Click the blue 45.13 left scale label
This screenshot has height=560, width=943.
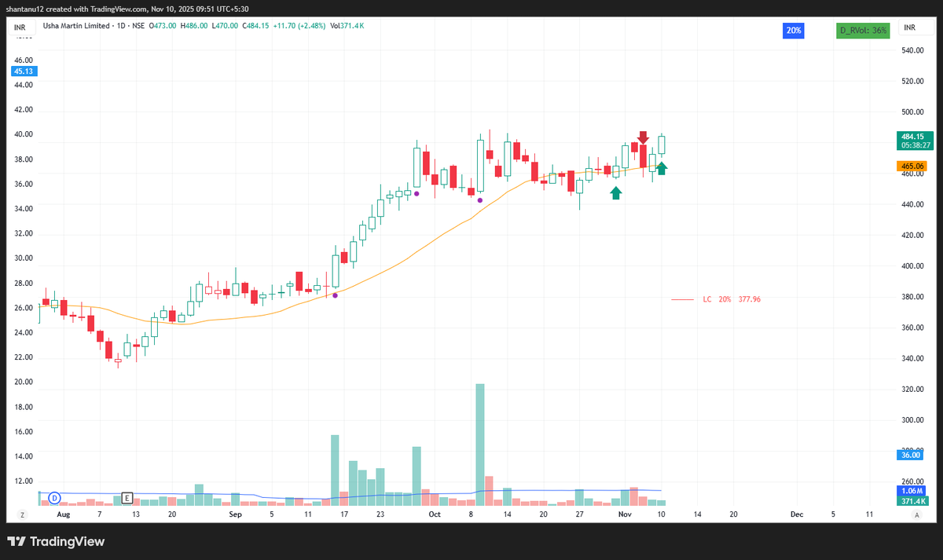[x=24, y=71]
